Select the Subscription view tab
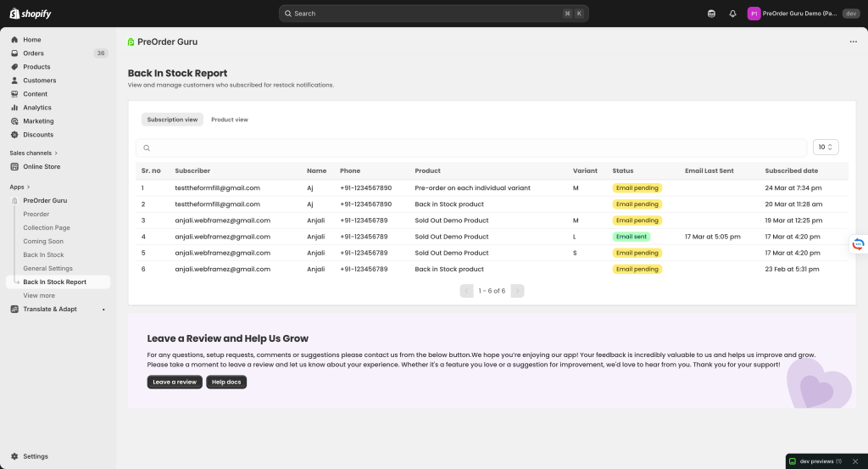The height and width of the screenshot is (469, 868). pos(172,120)
